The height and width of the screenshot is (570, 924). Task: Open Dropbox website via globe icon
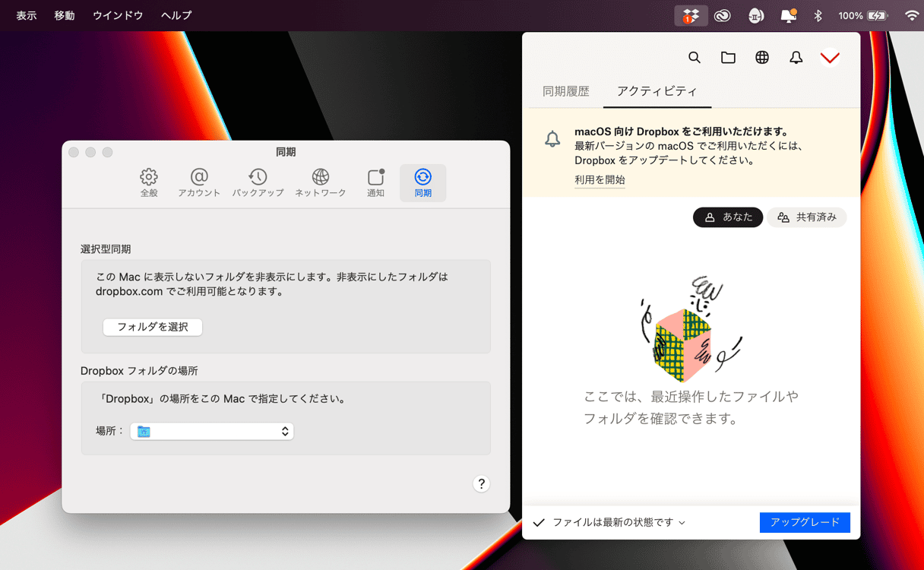click(x=762, y=57)
